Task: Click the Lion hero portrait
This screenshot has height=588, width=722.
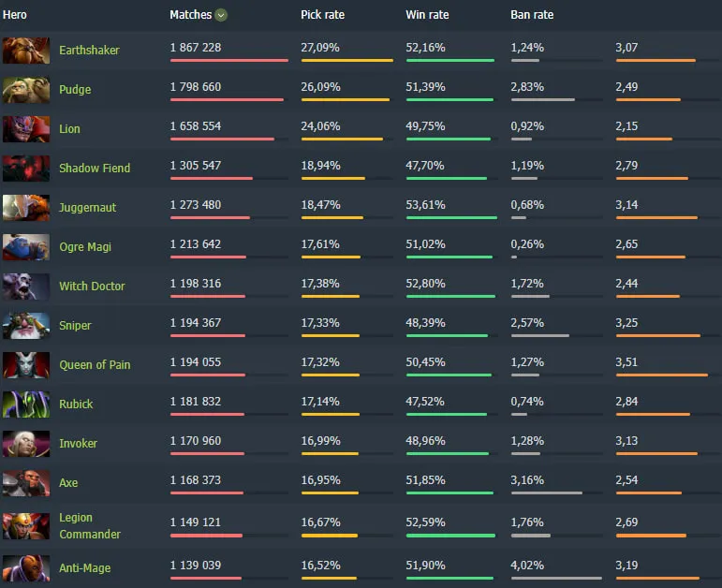Action: point(26,129)
